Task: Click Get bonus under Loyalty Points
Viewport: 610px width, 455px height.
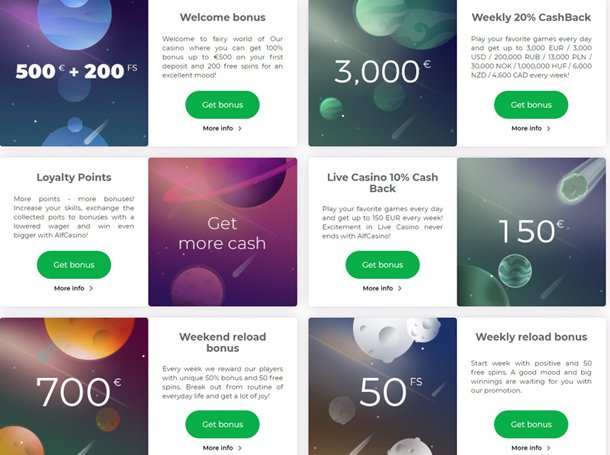Action: pos(74,264)
